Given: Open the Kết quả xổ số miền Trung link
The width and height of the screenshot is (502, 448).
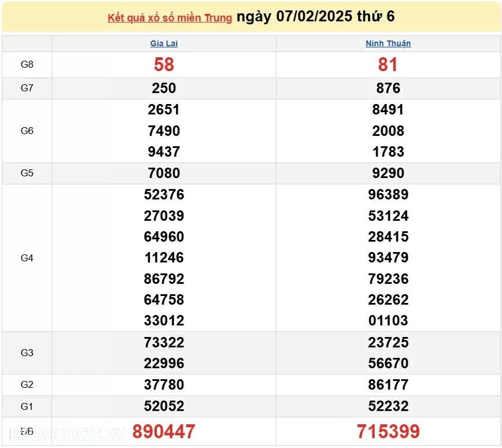Looking at the screenshot, I should (x=169, y=17).
